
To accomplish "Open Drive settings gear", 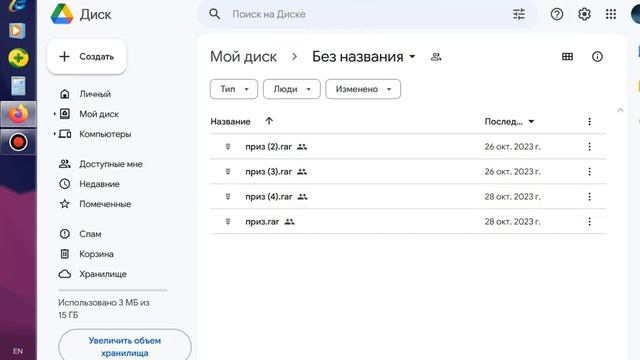I will point(584,14).
